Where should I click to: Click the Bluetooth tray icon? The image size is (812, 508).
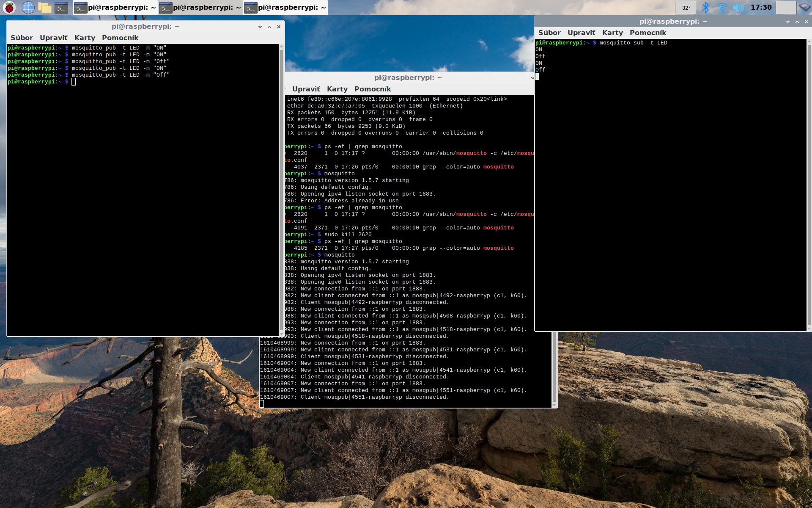[705, 7]
